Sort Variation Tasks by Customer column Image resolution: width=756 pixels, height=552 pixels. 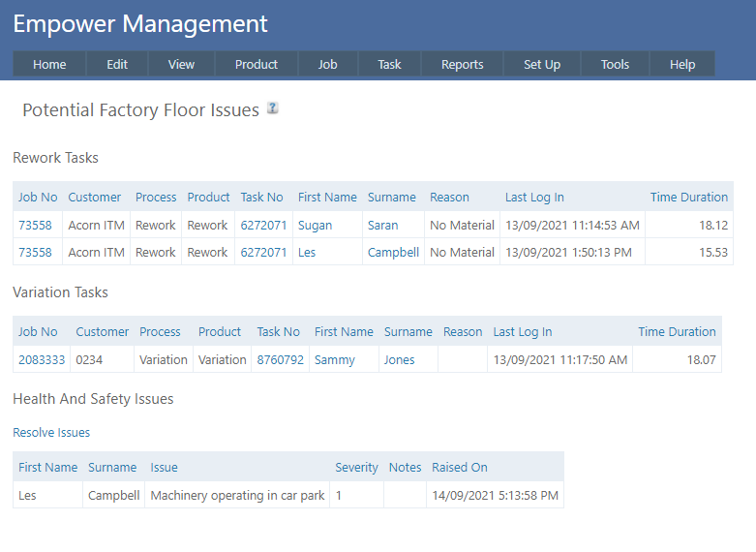point(103,331)
